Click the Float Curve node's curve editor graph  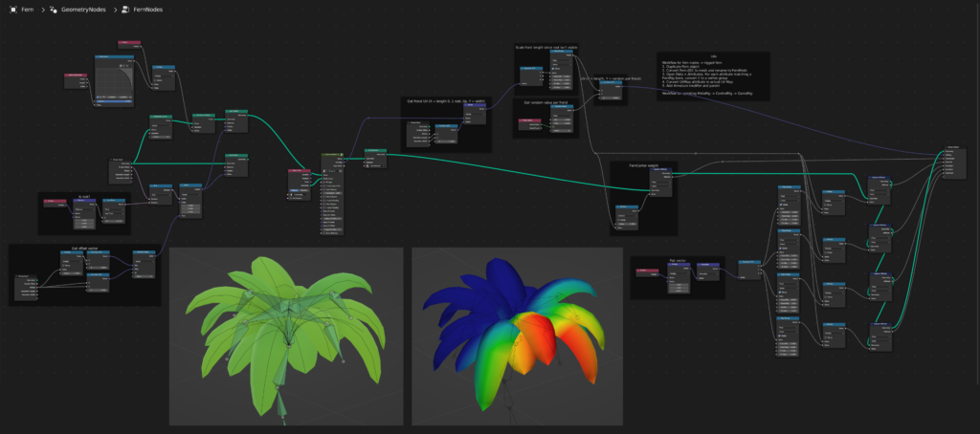point(115,81)
